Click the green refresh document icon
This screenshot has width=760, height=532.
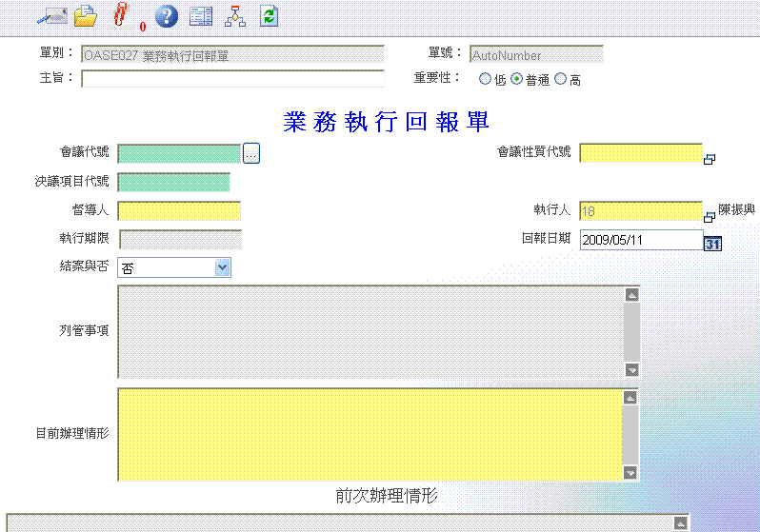tap(269, 15)
